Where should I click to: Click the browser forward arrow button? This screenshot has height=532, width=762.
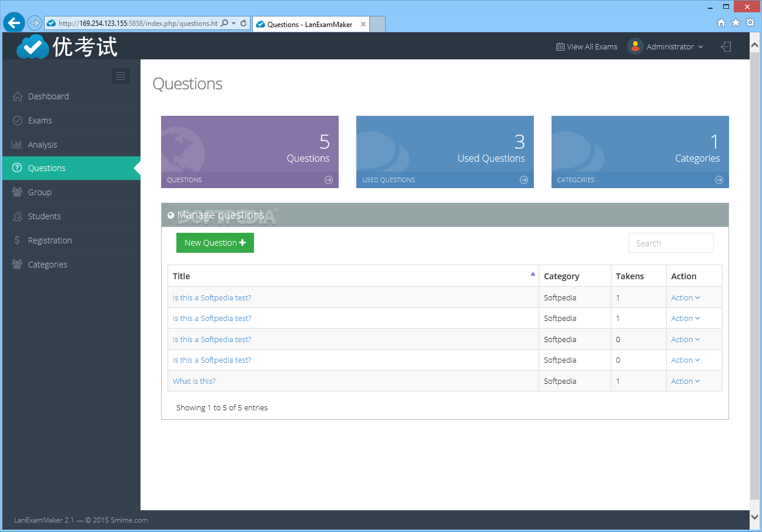35,24
